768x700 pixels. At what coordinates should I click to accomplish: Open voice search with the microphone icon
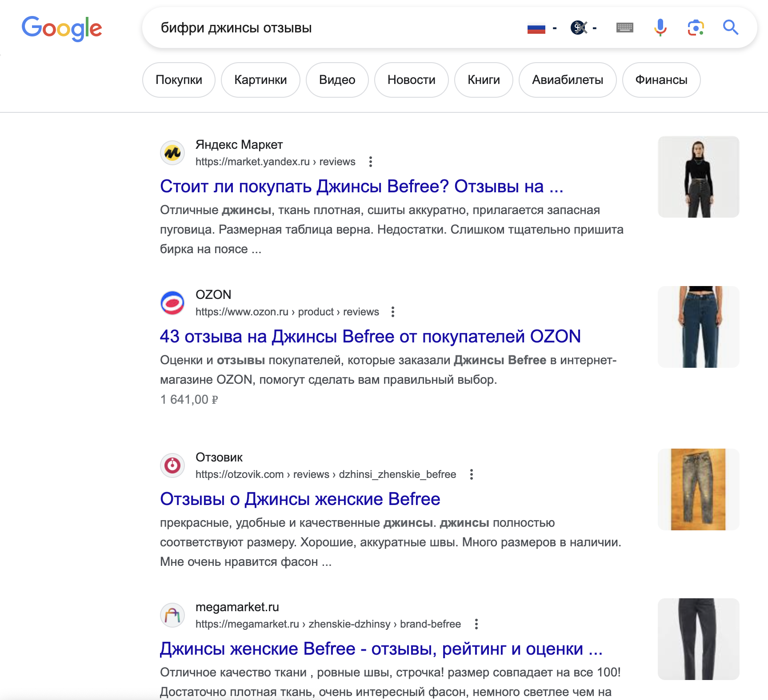pyautogui.click(x=660, y=28)
